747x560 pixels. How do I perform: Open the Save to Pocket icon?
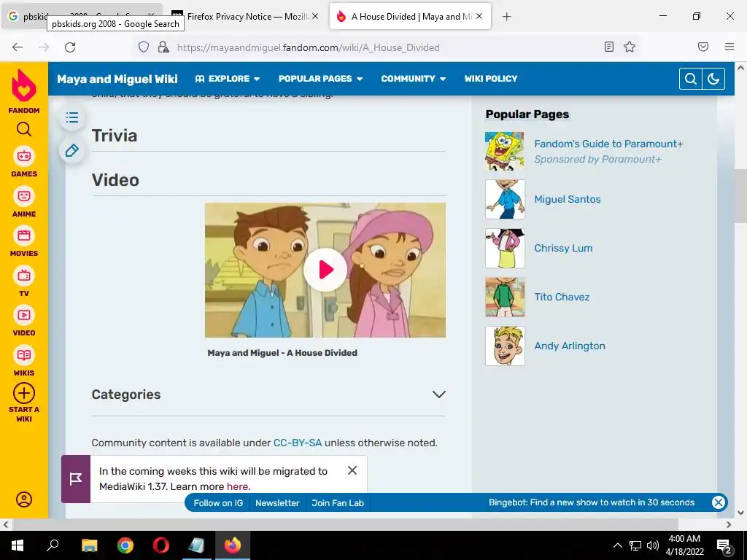tap(703, 47)
